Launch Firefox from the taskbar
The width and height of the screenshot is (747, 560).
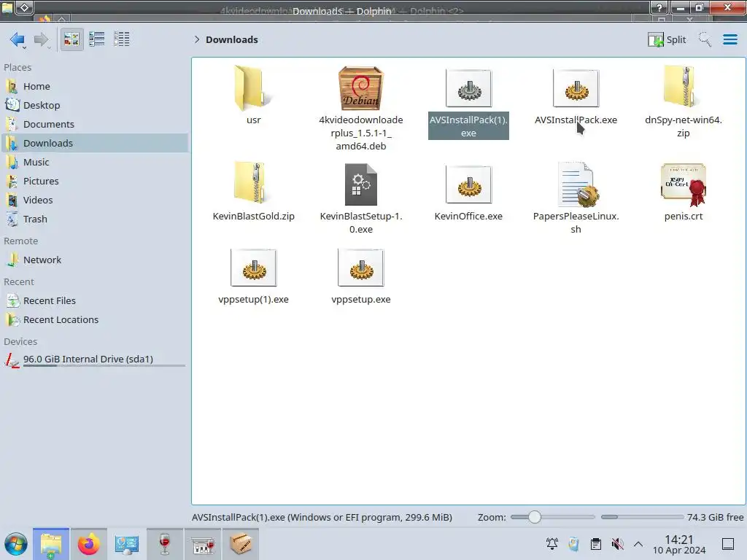(x=88, y=544)
